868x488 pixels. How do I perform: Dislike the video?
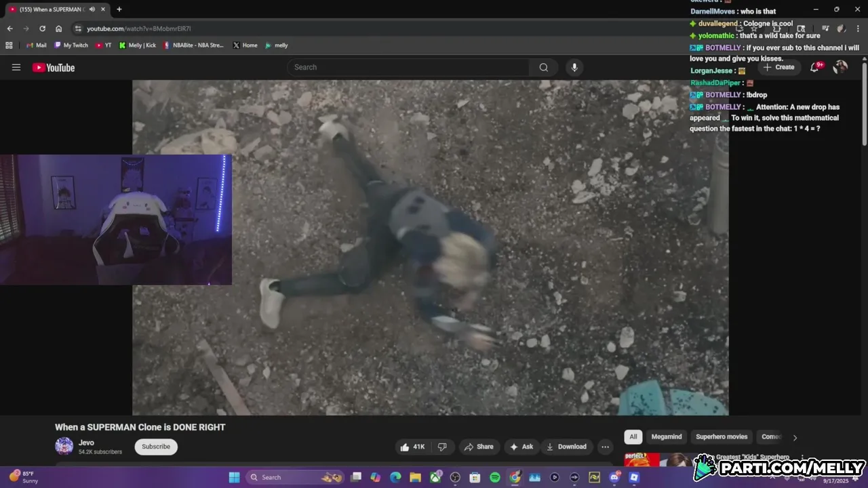[442, 447]
